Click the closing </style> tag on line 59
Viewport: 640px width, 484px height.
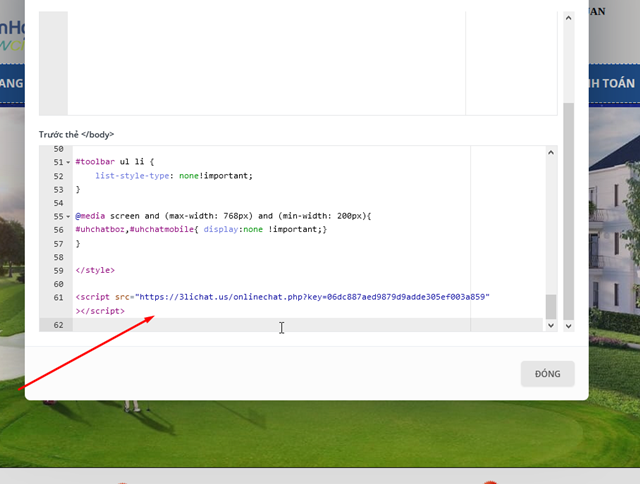coord(95,270)
